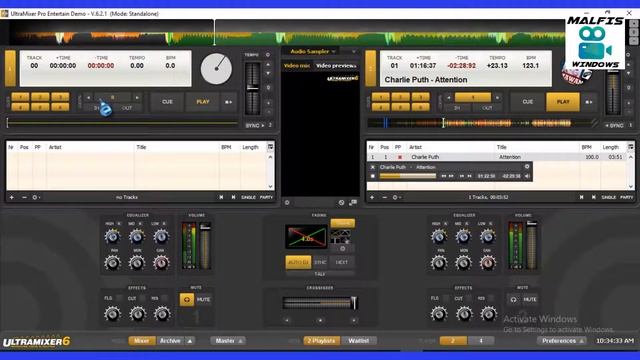This screenshot has height=360, width=640.
Task: Reset the left deck tempo with the 0 button
Action: coord(268,87)
